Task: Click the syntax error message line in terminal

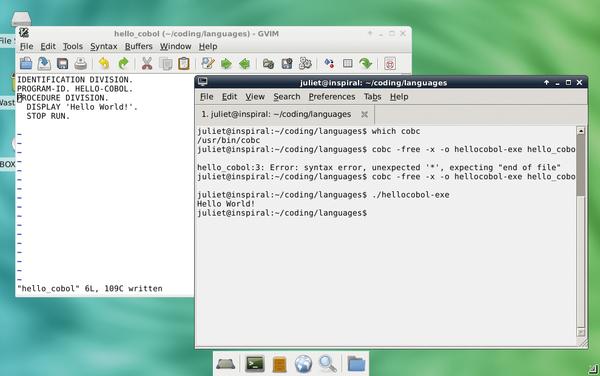Action: coord(379,168)
